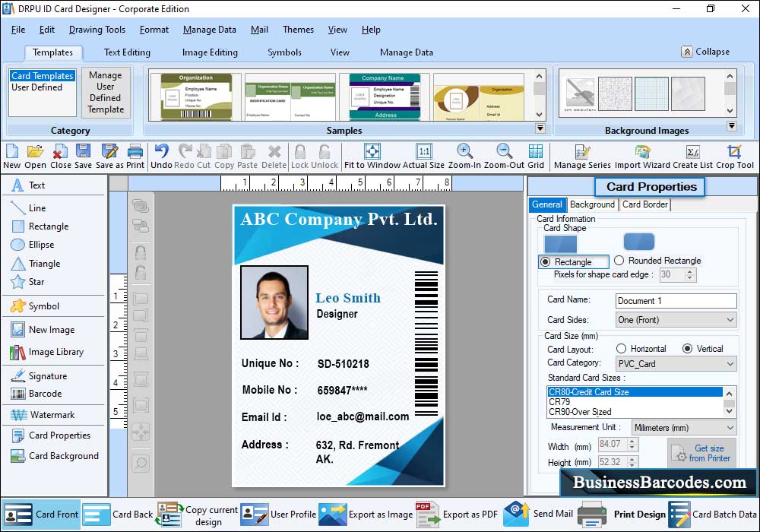Open Measurement Unit dropdown
This screenshot has height=532, width=760.
(x=685, y=428)
